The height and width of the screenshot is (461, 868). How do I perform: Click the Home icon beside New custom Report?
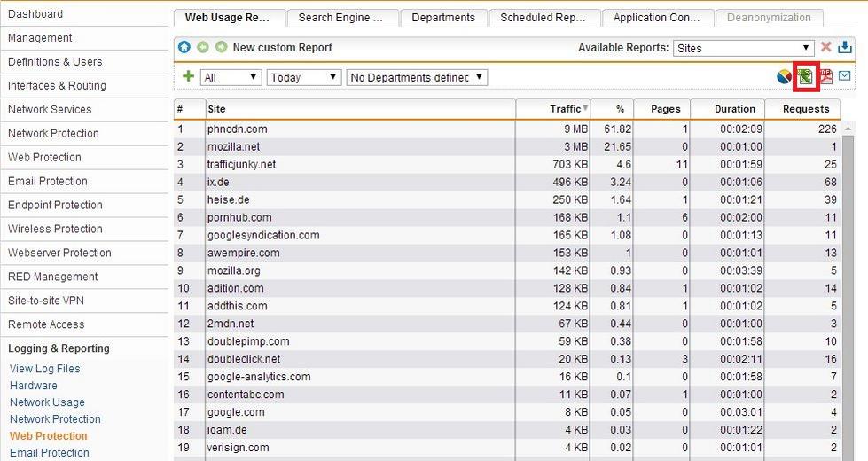[x=184, y=47]
